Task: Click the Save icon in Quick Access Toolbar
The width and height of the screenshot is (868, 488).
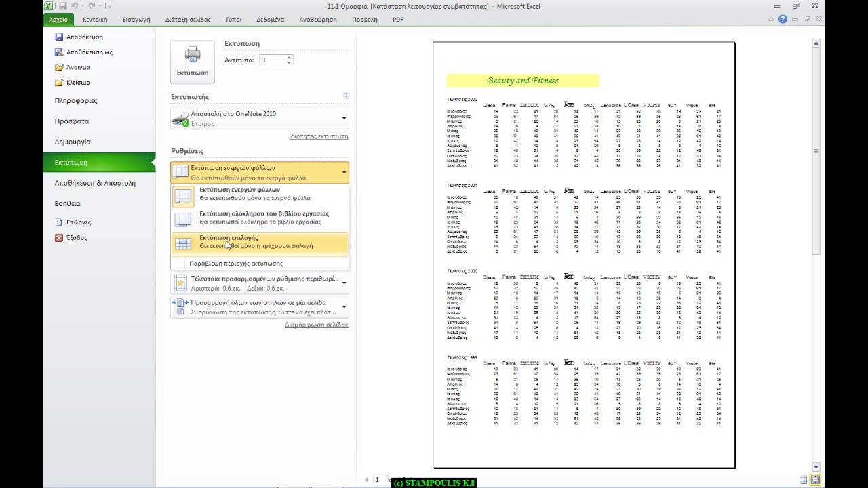Action: click(62, 6)
